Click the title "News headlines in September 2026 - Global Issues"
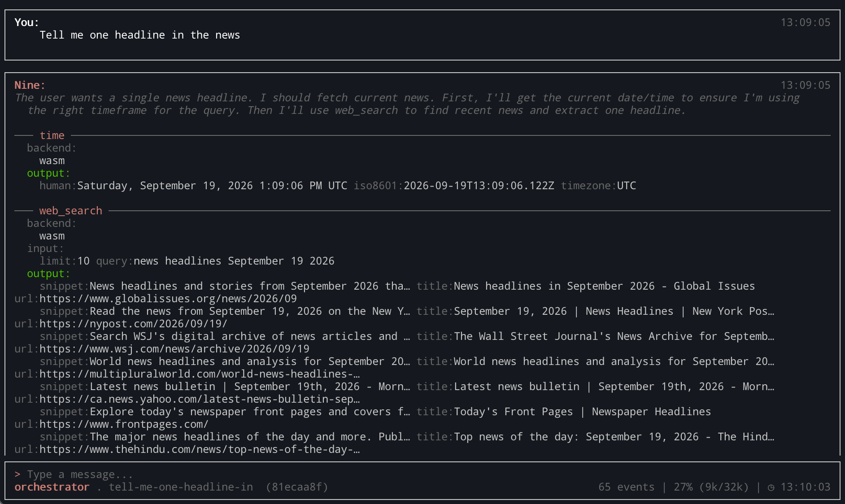The width and height of the screenshot is (845, 504). tap(605, 286)
